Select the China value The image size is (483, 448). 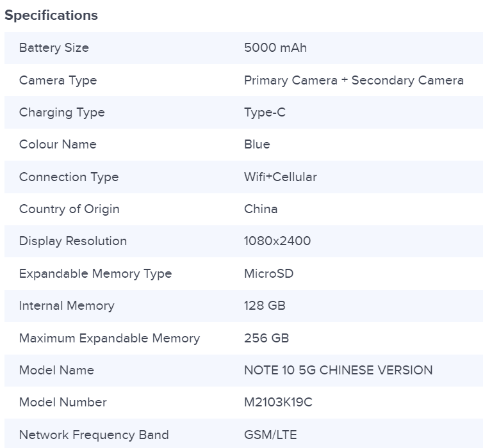click(x=261, y=209)
